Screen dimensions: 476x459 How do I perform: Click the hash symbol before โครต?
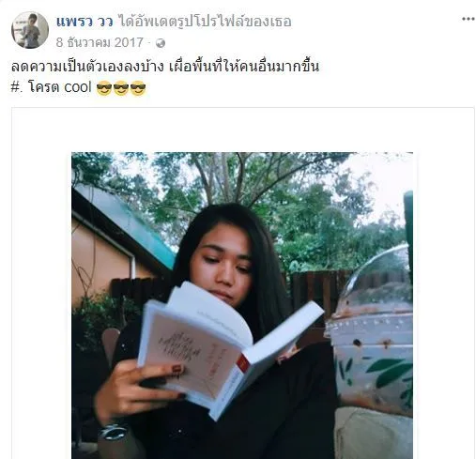(16, 87)
